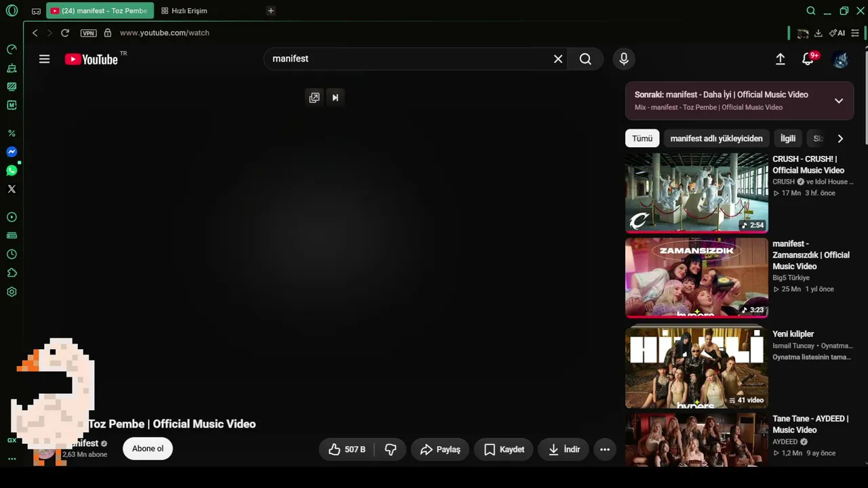Viewport: 868px width, 488px height.
Task: Reload the current page
Action: [65, 33]
